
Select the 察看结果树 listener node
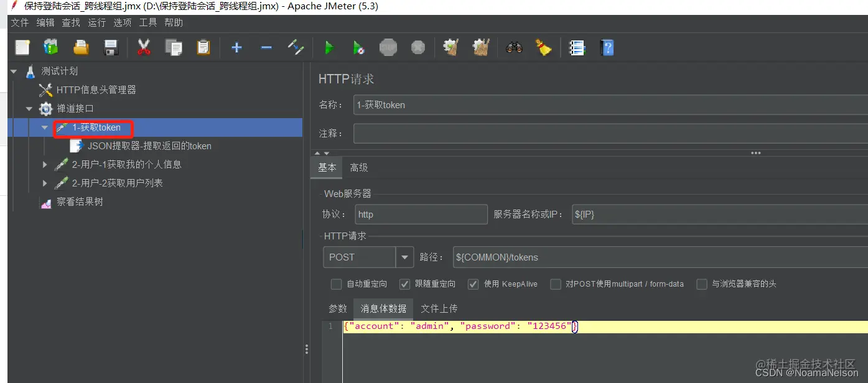point(80,201)
